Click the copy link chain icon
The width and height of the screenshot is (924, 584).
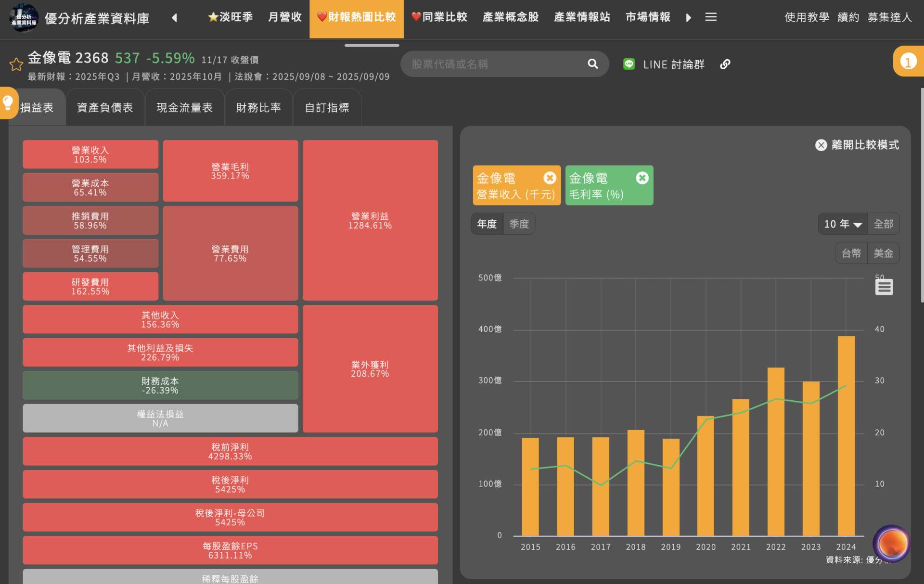(725, 64)
